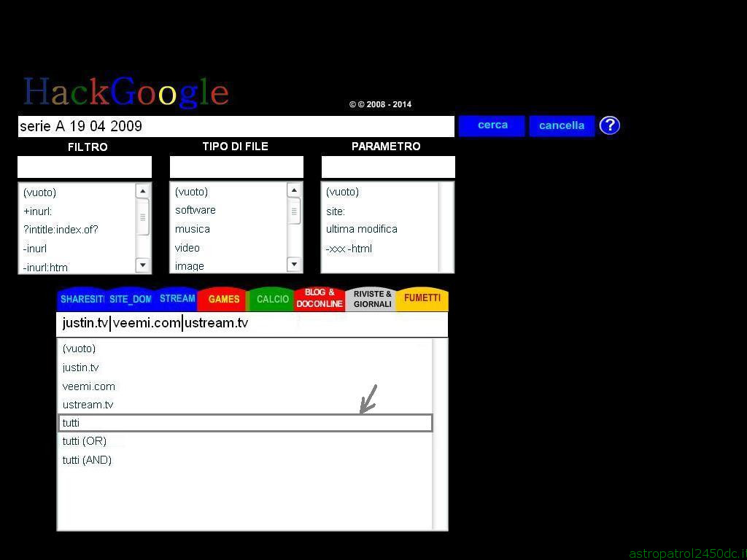Click the cerca search button
The image size is (747, 560).
pyautogui.click(x=492, y=125)
